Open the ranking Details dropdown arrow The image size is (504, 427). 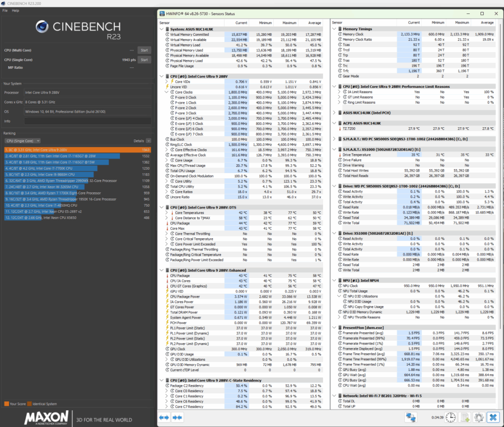point(148,141)
